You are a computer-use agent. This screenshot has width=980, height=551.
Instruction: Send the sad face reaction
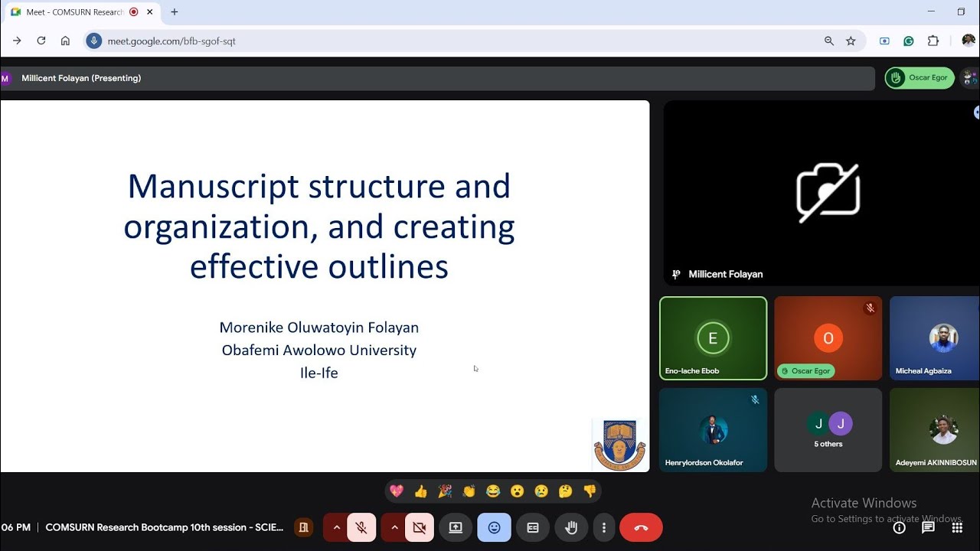coord(541,491)
